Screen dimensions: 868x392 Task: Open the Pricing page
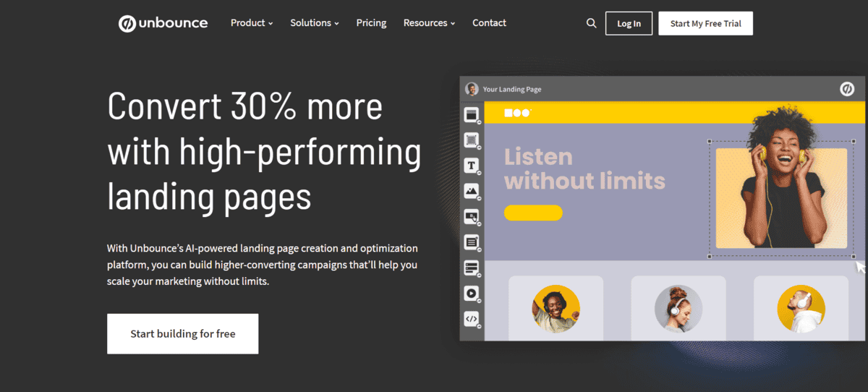point(371,23)
